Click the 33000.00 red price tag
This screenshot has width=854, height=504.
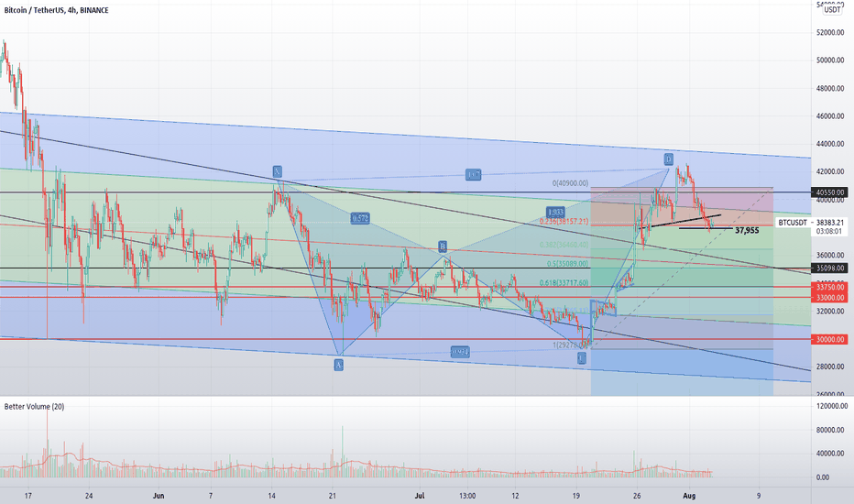click(x=830, y=298)
